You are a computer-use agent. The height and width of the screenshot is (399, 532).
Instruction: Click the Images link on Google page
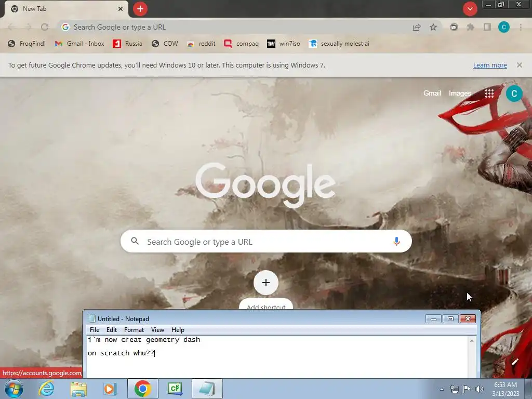pos(460,94)
